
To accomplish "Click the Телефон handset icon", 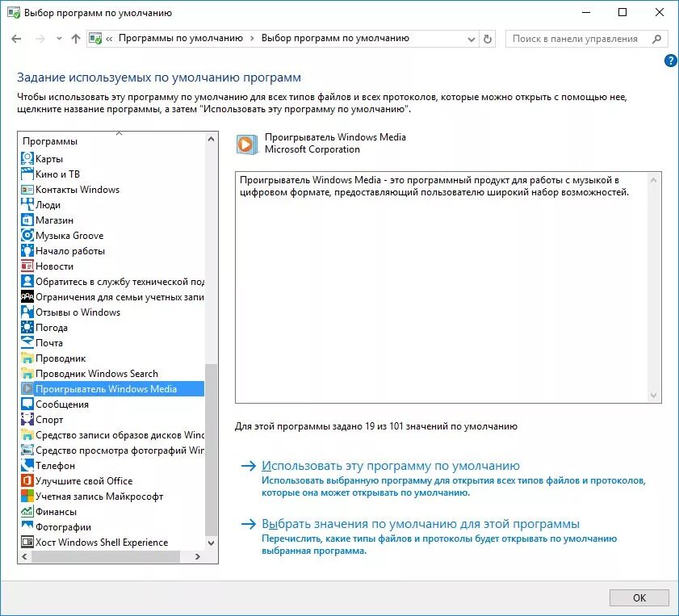I will [x=27, y=465].
